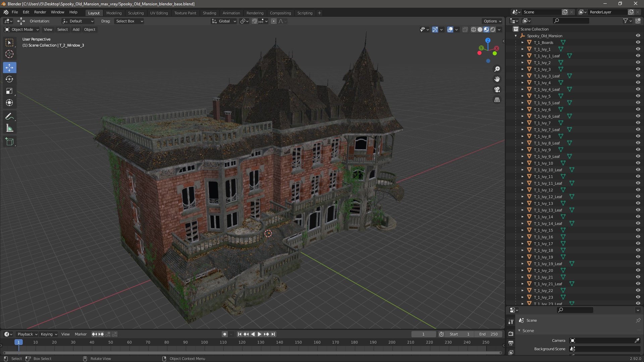
Task: Toggle snapping magnet icon
Action: [255, 21]
